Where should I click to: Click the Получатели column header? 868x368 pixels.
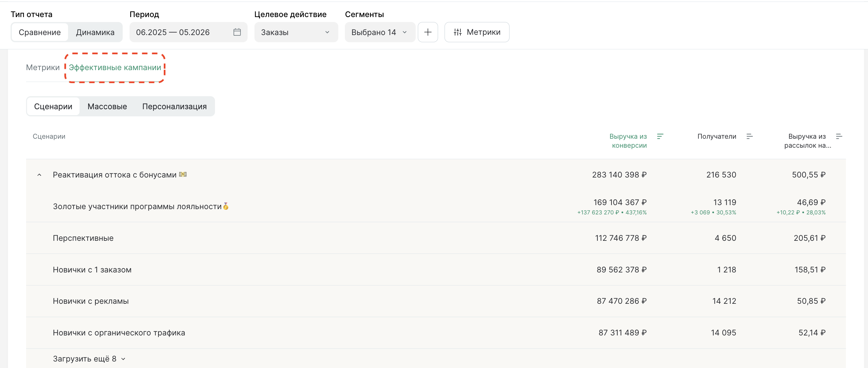tap(716, 136)
